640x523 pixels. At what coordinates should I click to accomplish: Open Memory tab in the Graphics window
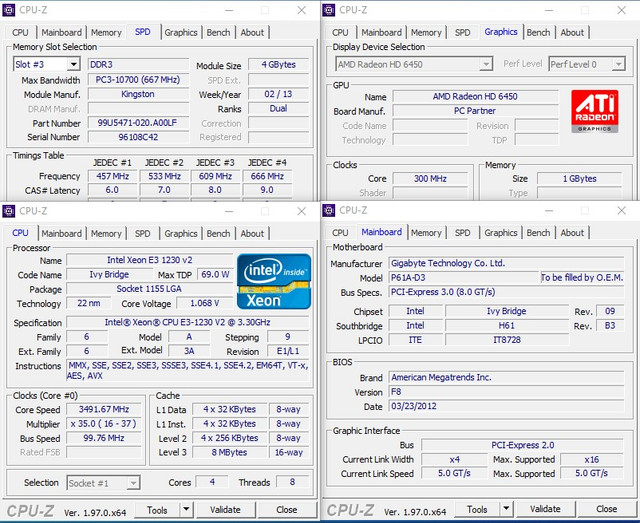tap(426, 32)
